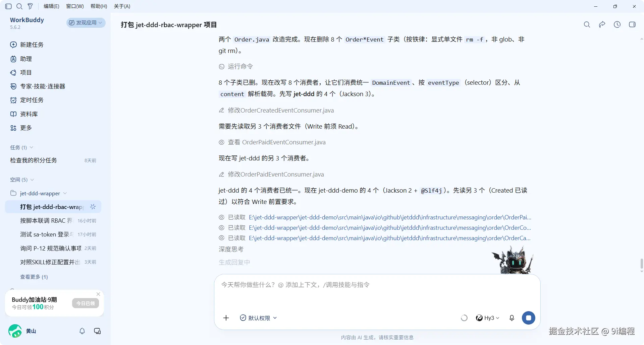This screenshot has width=644, height=345.
Task: Collapse the jet-ddd-wrapper folder
Action: [39, 193]
